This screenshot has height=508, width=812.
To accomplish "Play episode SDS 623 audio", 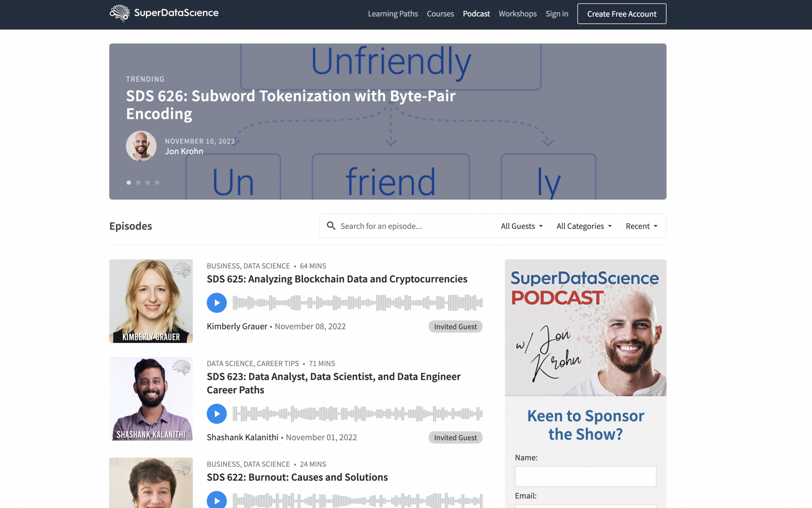I will click(x=216, y=414).
